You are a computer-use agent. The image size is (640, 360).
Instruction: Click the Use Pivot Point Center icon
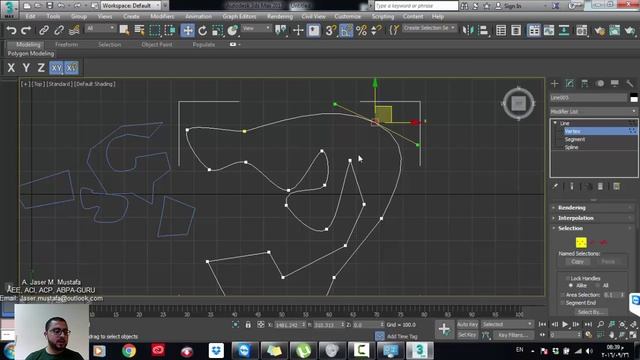coord(280,30)
